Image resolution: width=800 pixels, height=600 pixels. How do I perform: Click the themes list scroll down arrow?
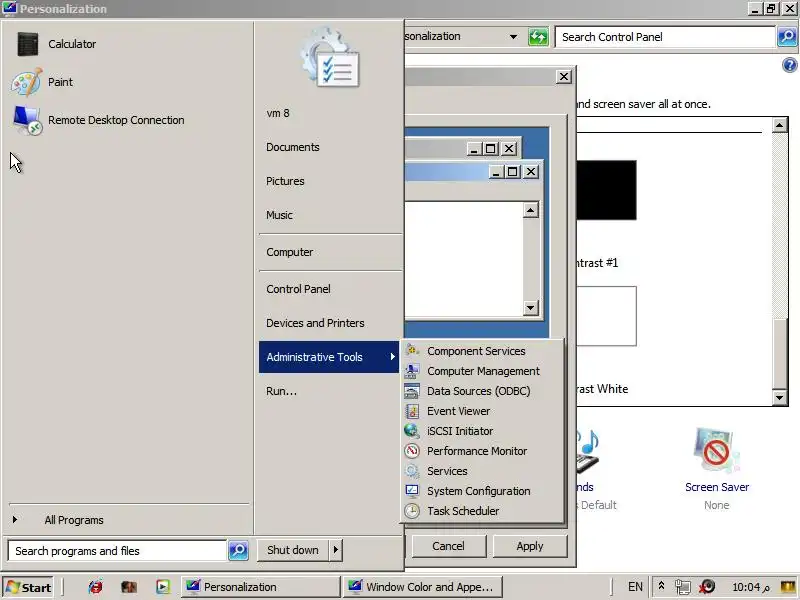point(780,397)
